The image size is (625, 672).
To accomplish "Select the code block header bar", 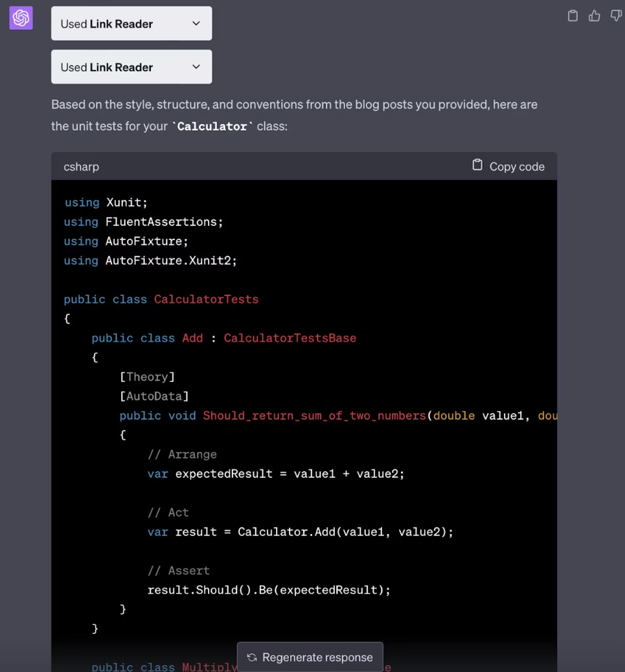I will pos(304,166).
